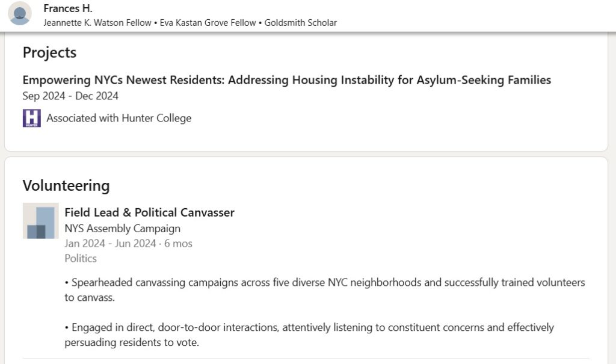Click the profile avatar in the sticky header
This screenshot has height=364, width=616.
point(20,14)
